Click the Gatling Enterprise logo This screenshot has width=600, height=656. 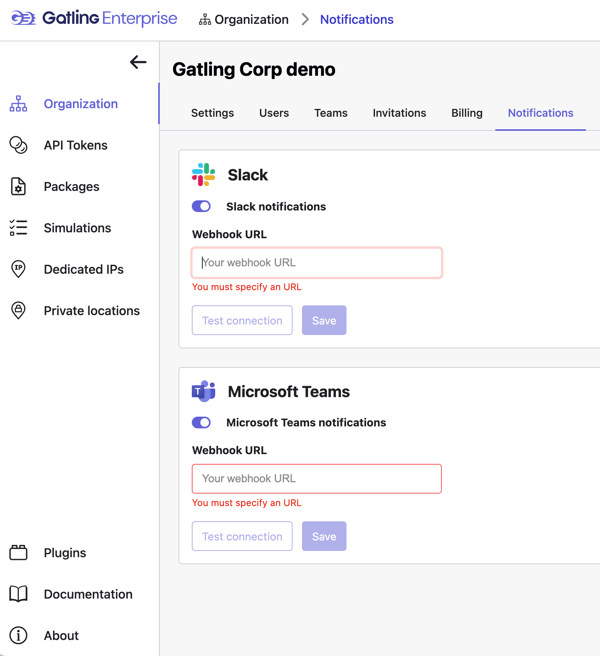[94, 18]
